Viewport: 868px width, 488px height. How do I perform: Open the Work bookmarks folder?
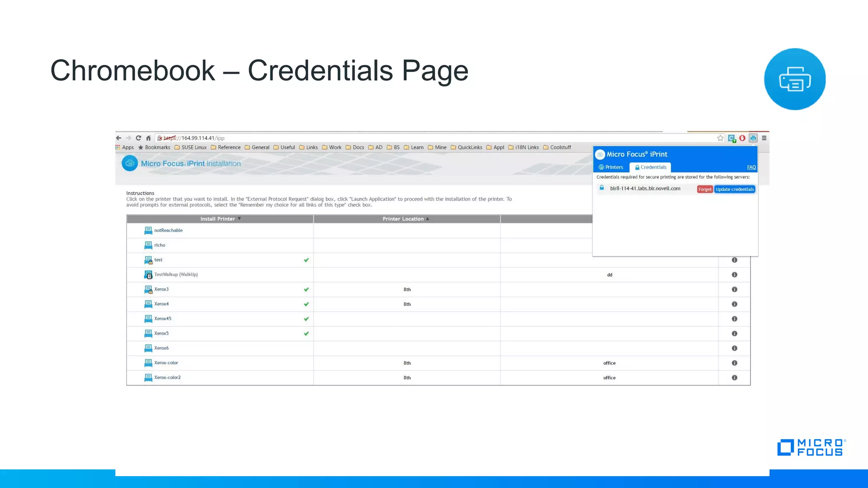(332, 147)
